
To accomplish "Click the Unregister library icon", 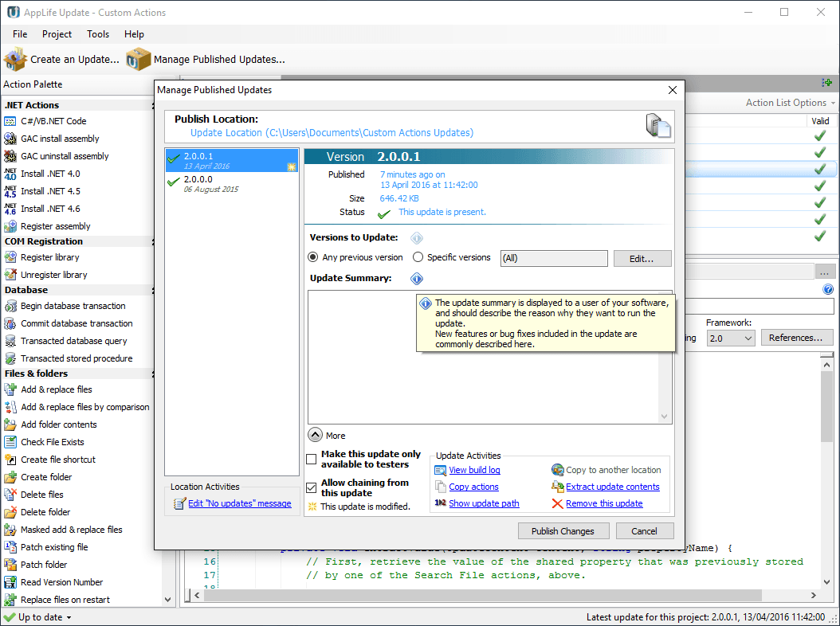I will point(10,275).
